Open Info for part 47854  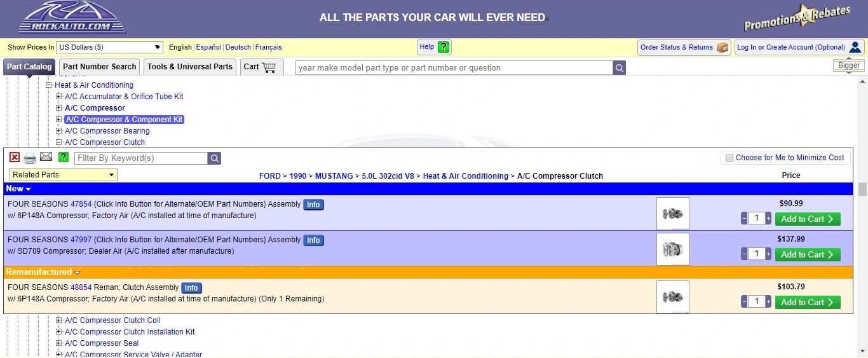pos(313,205)
